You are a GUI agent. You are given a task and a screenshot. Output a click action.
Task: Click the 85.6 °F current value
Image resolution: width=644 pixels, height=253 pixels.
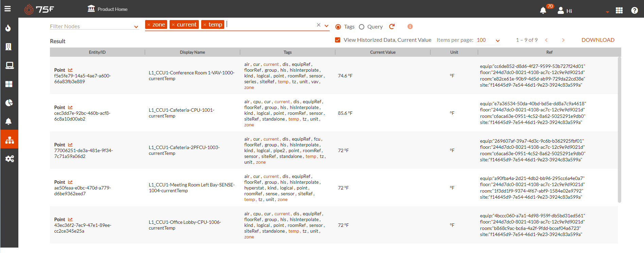pos(345,113)
